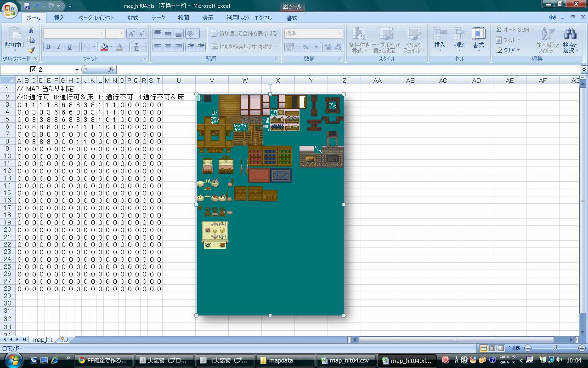588x368 pixels.
Task: Toggle middle vertical alignment
Action: (x=168, y=34)
